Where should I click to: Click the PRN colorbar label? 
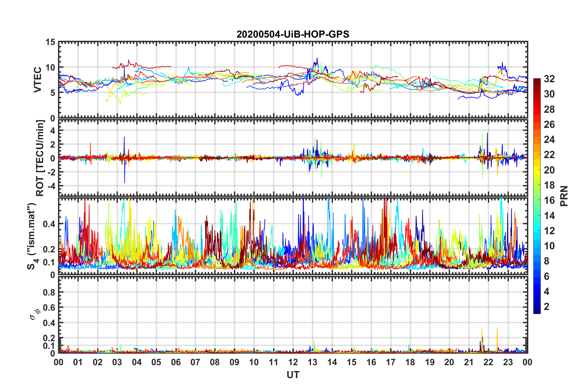point(564,196)
